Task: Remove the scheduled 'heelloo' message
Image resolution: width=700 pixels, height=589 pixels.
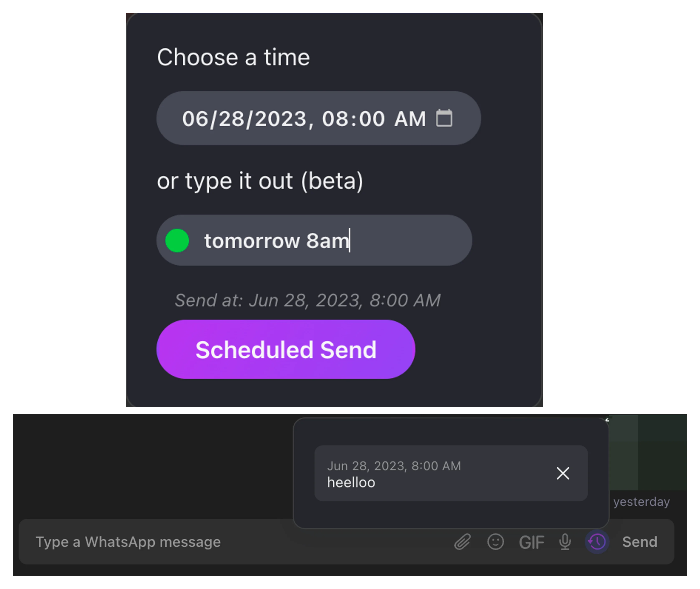Action: point(563,473)
